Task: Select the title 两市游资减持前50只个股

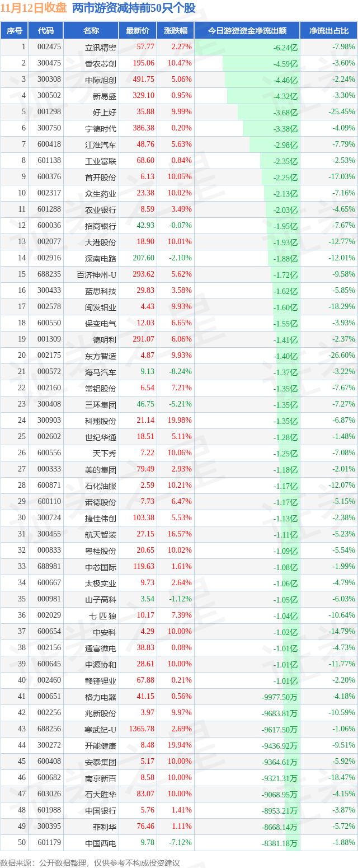Action: 134,8
